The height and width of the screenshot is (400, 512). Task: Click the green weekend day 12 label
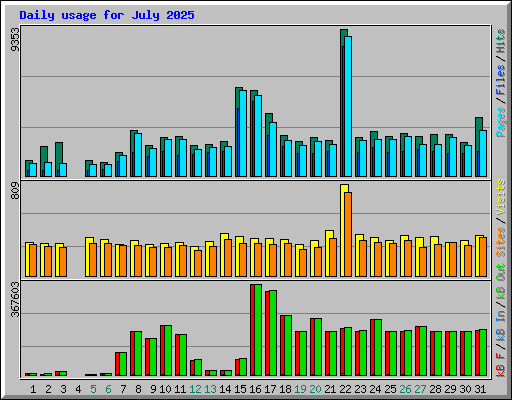tap(195, 389)
